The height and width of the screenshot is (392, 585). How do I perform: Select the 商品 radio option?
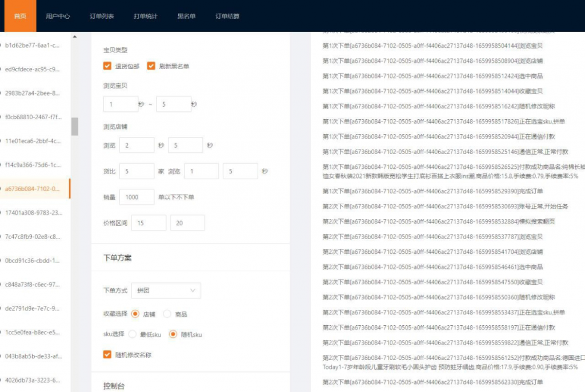pos(167,314)
